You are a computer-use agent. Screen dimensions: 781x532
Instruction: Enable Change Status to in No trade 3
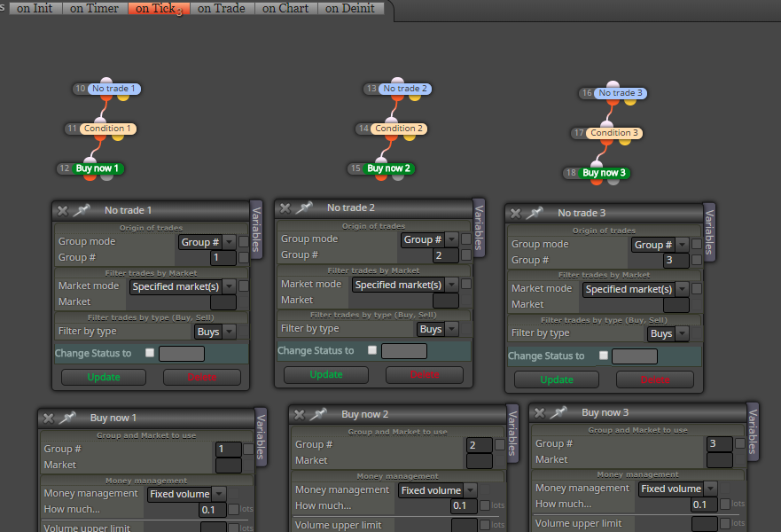pos(604,356)
